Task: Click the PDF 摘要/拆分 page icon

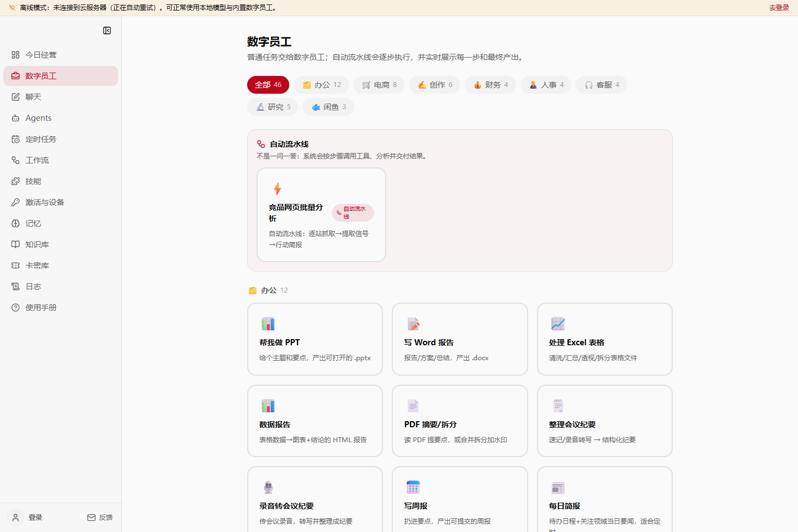Action: coord(413,406)
